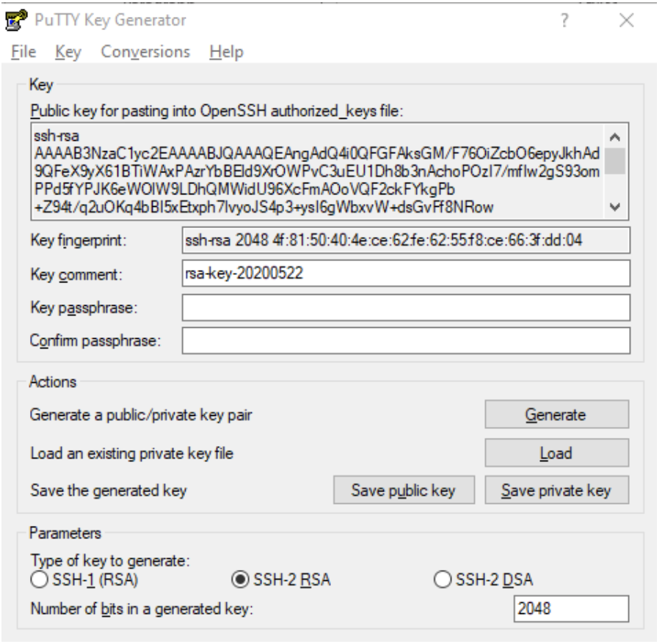The image size is (665, 644).
Task: Click the 'Key comment:' label
Action: tap(76, 274)
